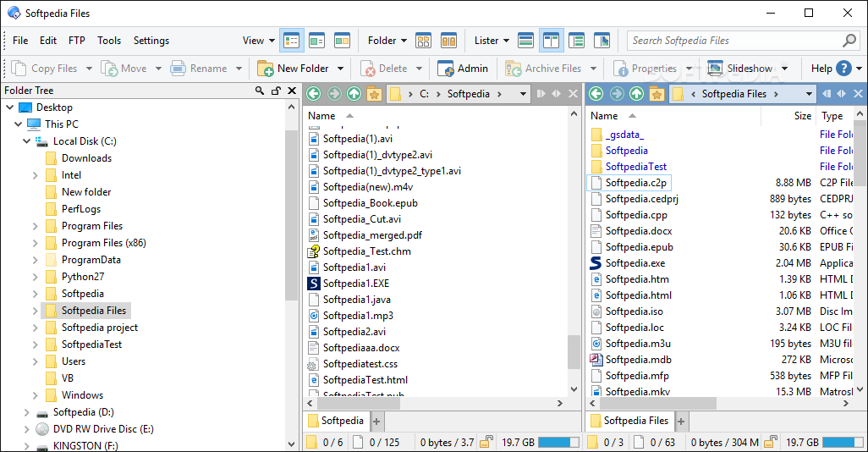Go up one level in the left pane
This screenshot has width=868, height=452.
(x=354, y=94)
